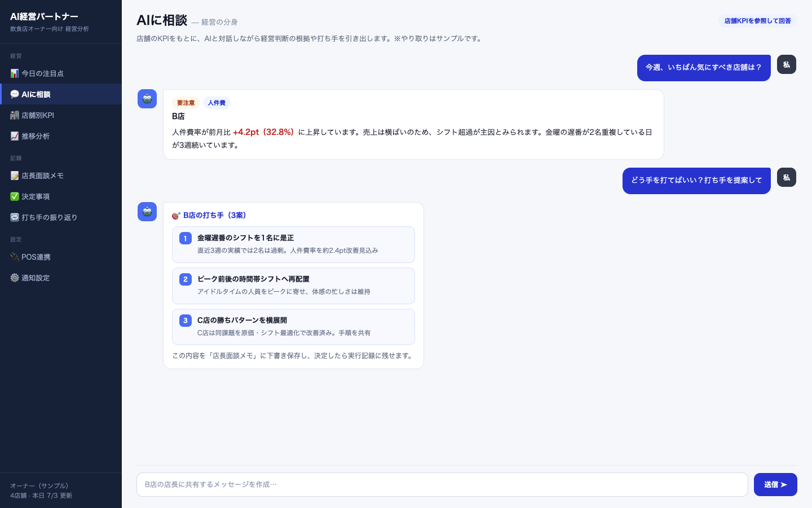Focus the B店の店長に共有するメッセージ input field
Image resolution: width=812 pixels, height=508 pixels.
442,484
